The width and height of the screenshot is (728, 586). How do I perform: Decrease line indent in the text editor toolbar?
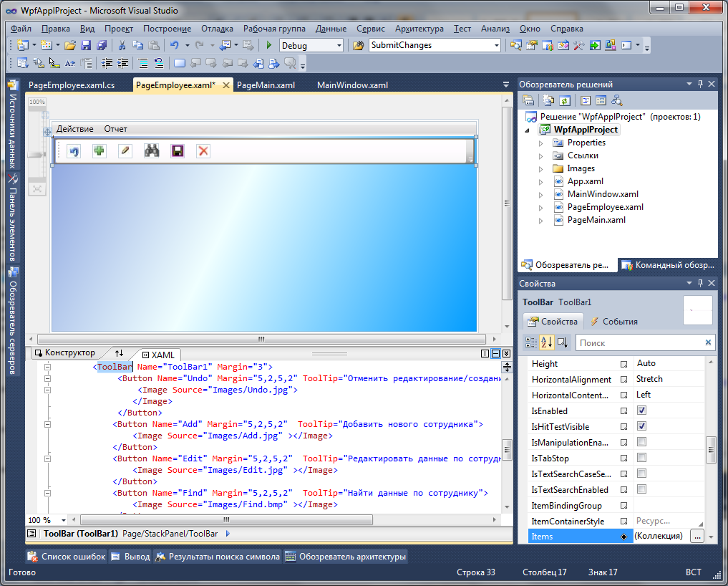point(107,63)
